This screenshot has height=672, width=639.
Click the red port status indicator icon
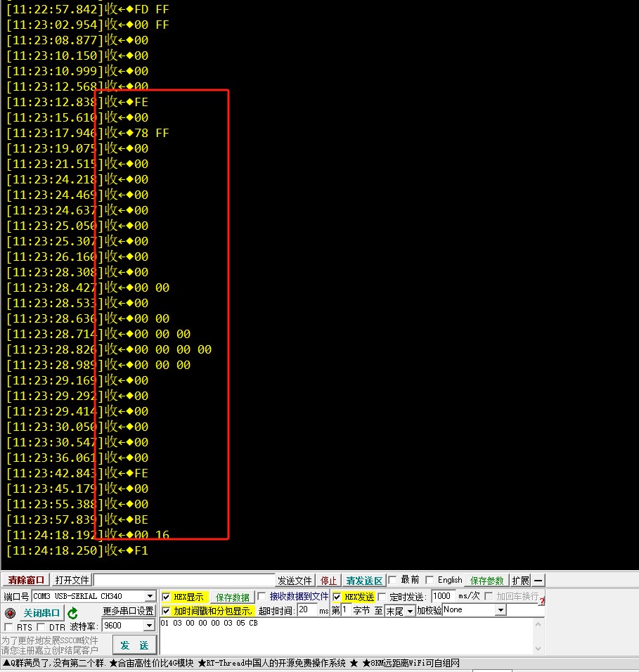pos(10,613)
